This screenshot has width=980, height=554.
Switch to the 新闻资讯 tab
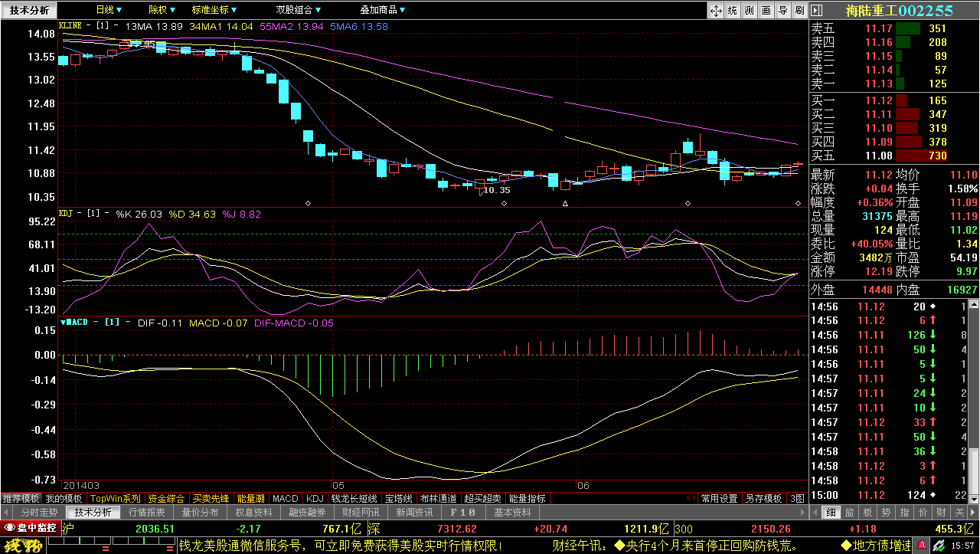click(x=414, y=512)
